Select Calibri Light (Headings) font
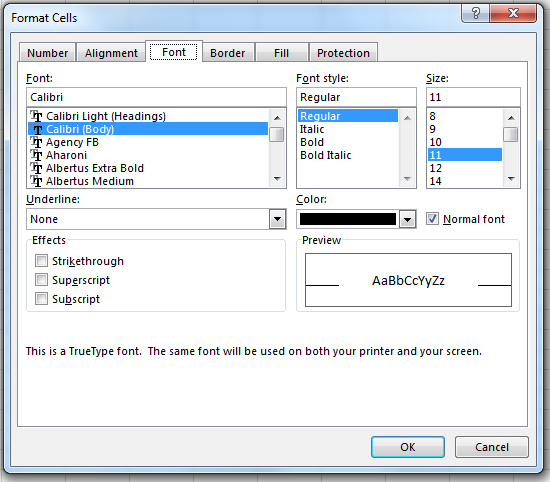The height and width of the screenshot is (482, 550). point(148,116)
